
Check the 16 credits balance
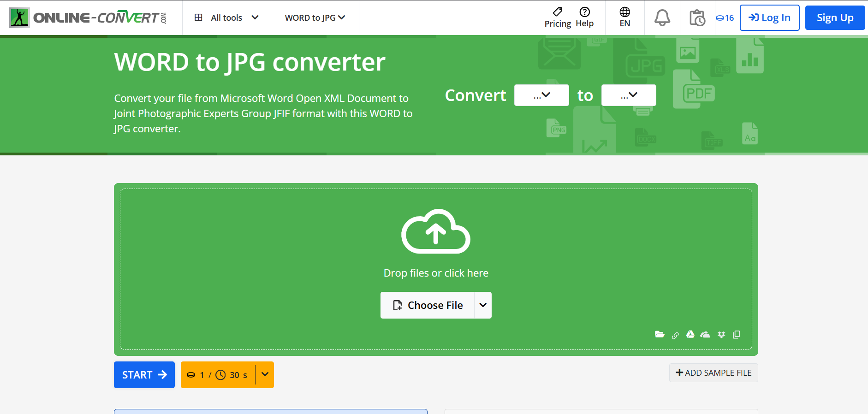pyautogui.click(x=725, y=18)
